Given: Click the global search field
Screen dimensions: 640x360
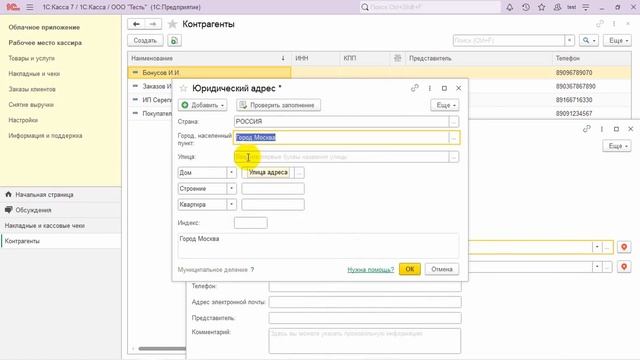Looking at the screenshot, I should pos(430,7).
